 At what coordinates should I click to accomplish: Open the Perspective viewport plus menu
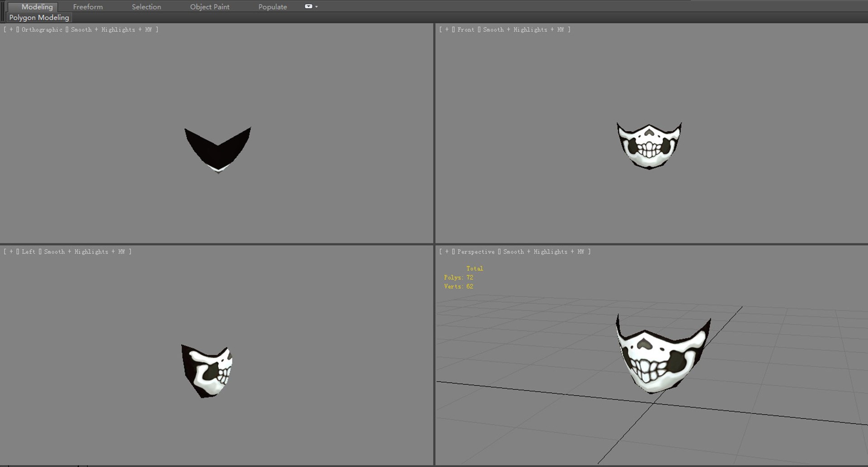tap(447, 252)
